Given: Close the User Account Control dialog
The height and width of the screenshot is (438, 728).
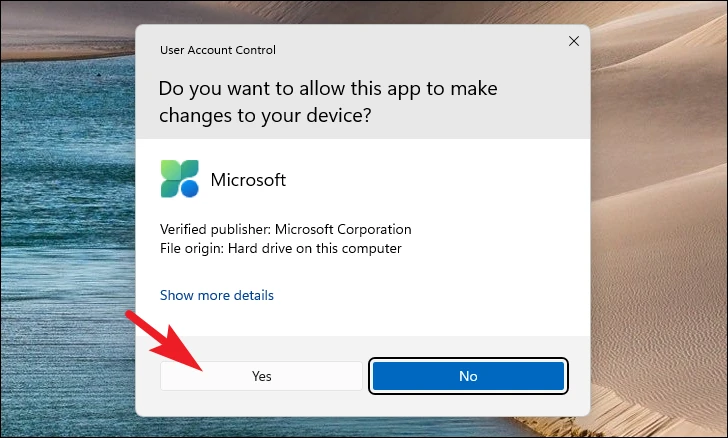Looking at the screenshot, I should (574, 41).
